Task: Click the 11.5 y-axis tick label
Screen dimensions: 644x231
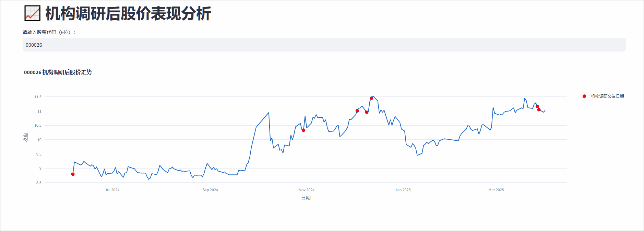Action: point(38,97)
